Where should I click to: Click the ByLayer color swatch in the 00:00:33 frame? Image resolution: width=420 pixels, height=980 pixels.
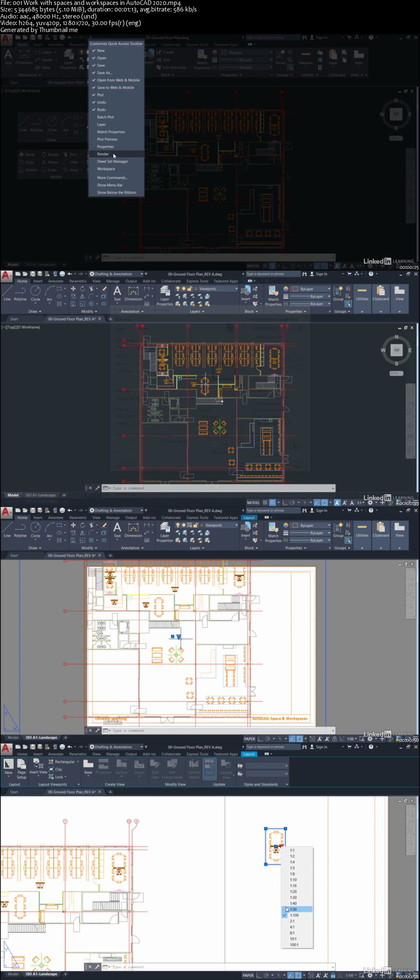tap(294, 289)
